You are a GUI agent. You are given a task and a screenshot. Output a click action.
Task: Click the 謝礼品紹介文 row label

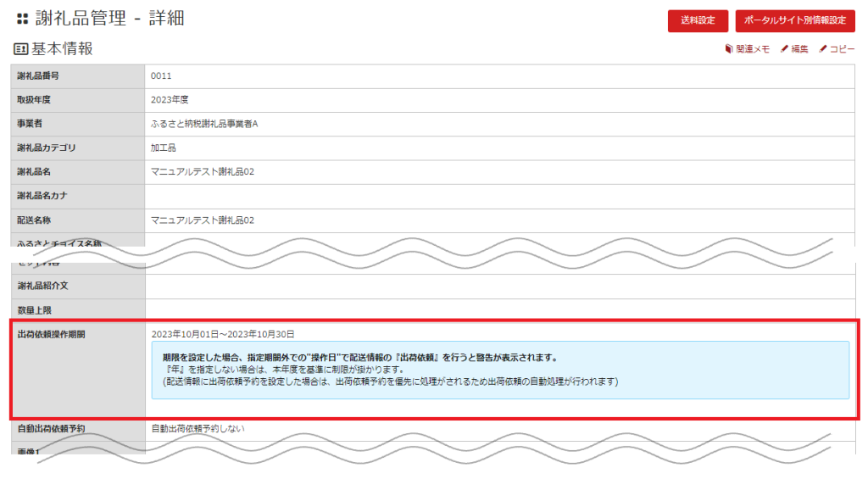click(x=46, y=286)
